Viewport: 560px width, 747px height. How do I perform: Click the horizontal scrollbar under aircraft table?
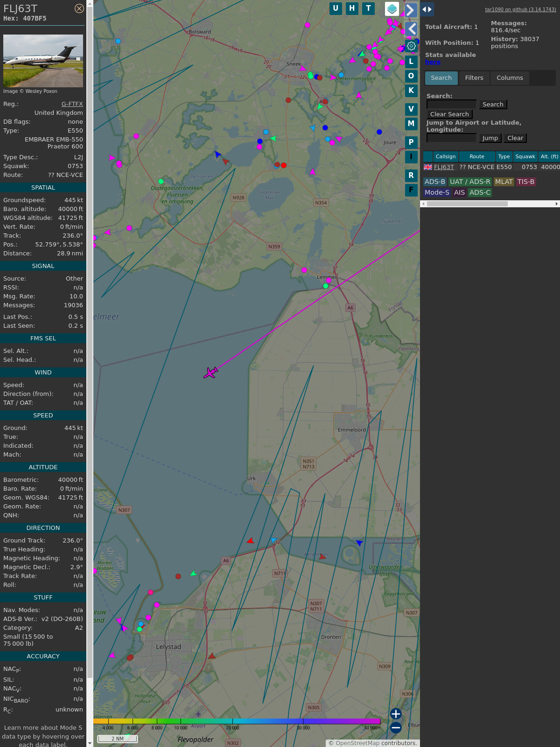467,204
